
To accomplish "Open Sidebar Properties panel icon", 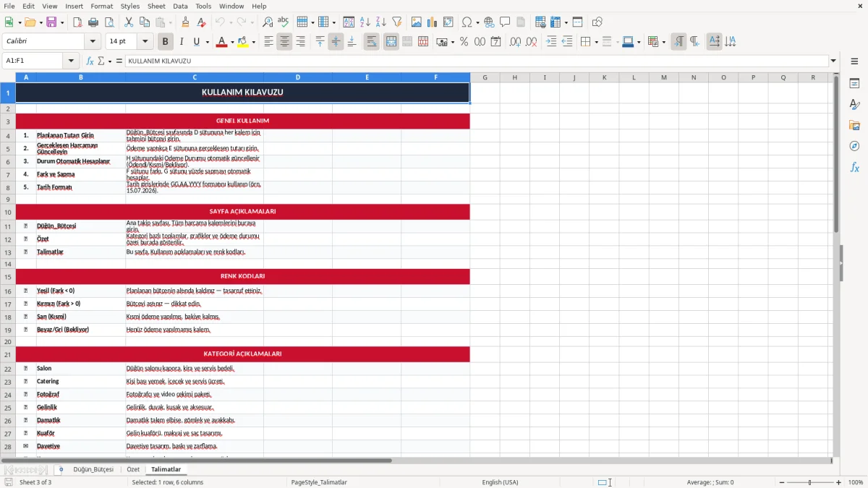I will pos(854,84).
